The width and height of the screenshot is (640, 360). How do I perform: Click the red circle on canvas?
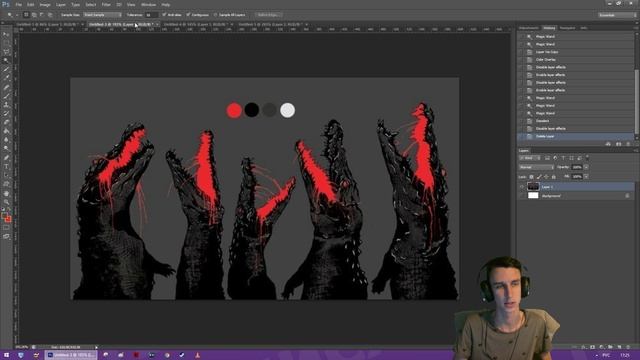point(234,111)
